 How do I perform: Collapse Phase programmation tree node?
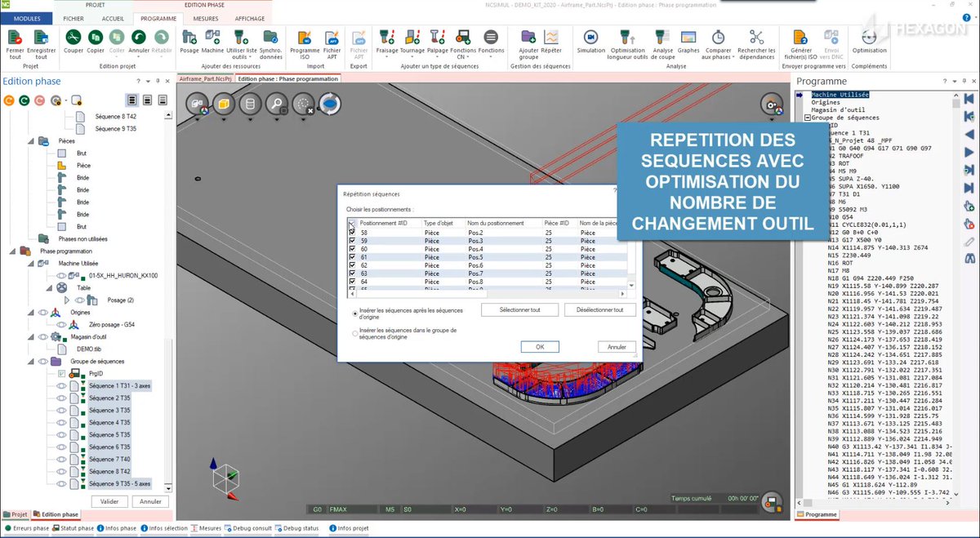pos(12,251)
